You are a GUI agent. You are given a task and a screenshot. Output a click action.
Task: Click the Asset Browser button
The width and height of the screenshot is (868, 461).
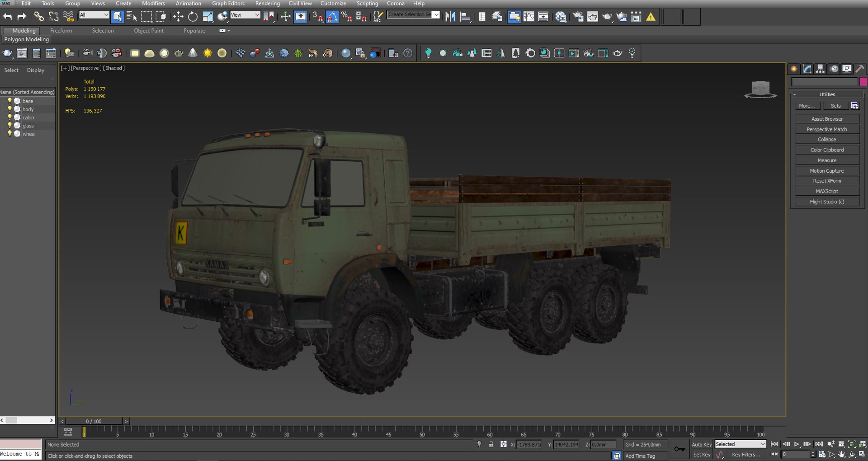[827, 119]
